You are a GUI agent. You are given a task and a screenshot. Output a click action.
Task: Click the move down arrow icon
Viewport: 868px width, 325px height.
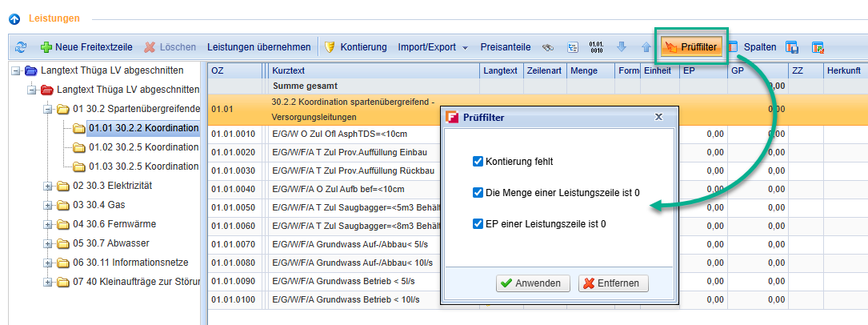pos(622,47)
